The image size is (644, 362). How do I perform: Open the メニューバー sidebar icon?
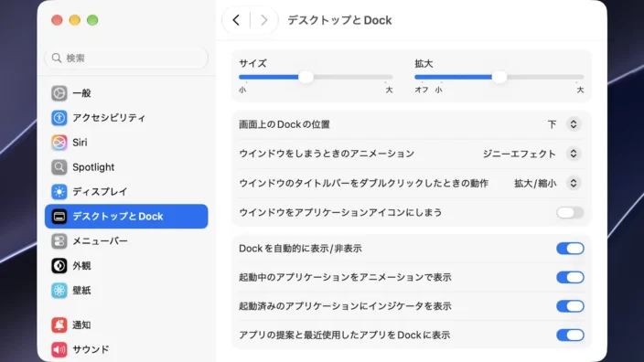(x=59, y=241)
